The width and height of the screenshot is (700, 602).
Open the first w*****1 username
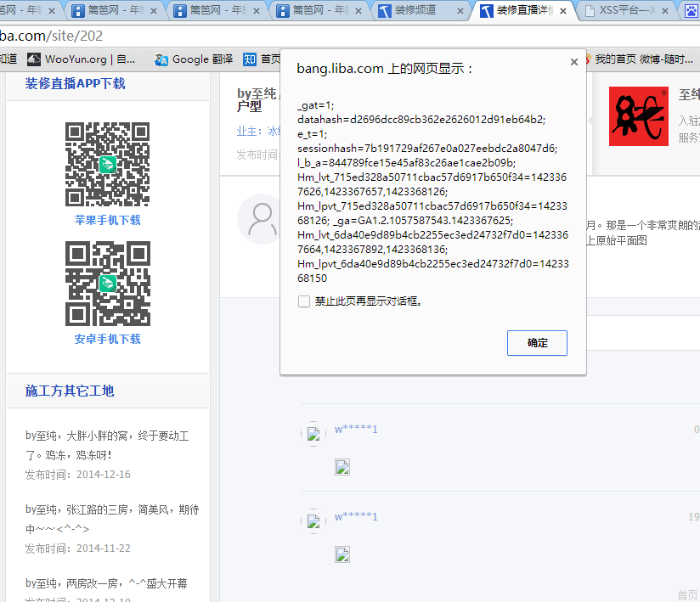tap(356, 430)
